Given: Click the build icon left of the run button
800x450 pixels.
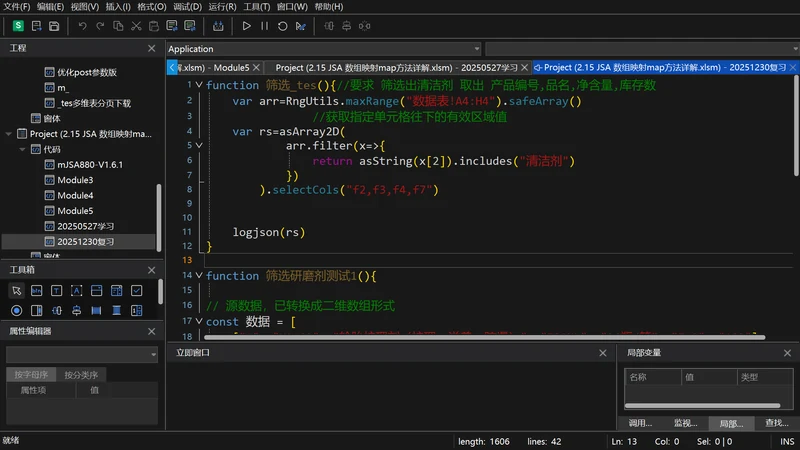Looking at the screenshot, I should tap(218, 26).
